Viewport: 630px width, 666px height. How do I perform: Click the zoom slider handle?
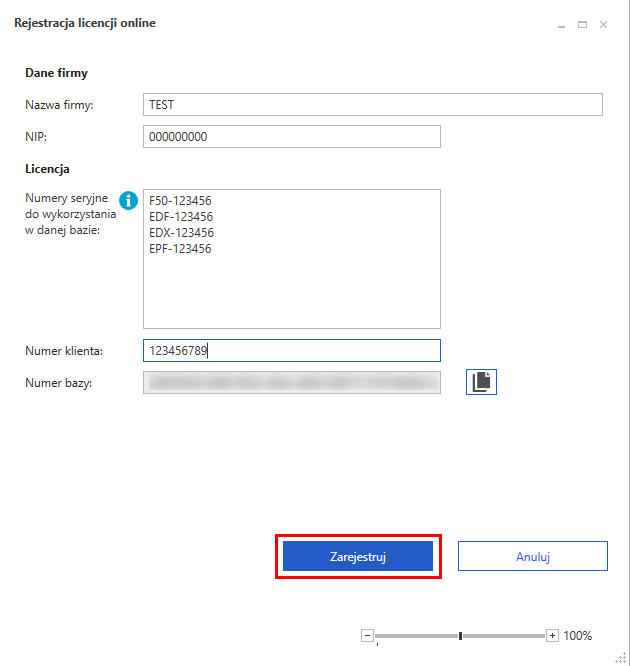(x=460, y=636)
